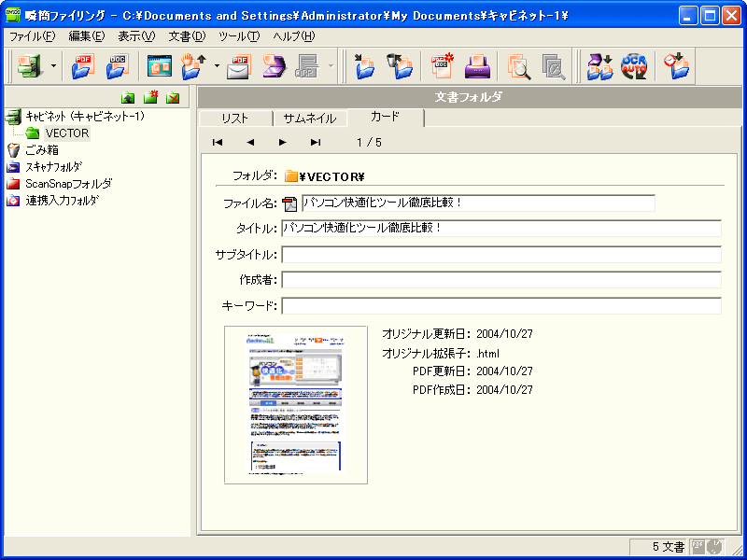
Task: Click the magnifier document search icon
Action: (519, 66)
